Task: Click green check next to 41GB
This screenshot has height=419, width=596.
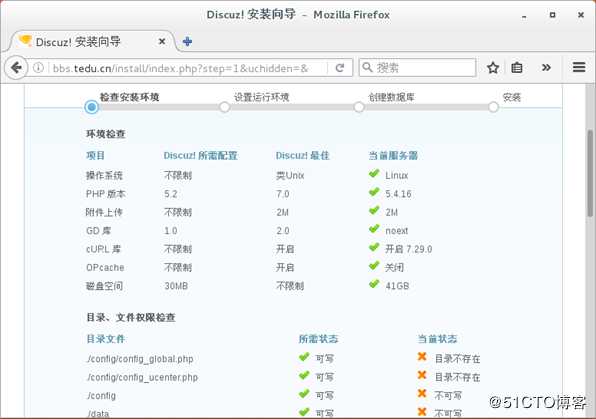Action: coord(374,284)
